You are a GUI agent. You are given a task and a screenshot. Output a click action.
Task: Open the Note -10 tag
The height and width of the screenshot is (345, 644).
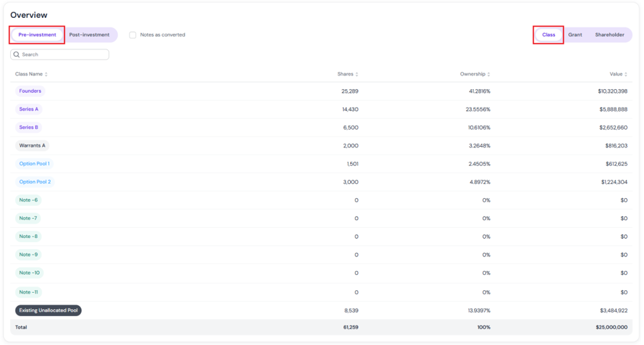click(x=29, y=272)
